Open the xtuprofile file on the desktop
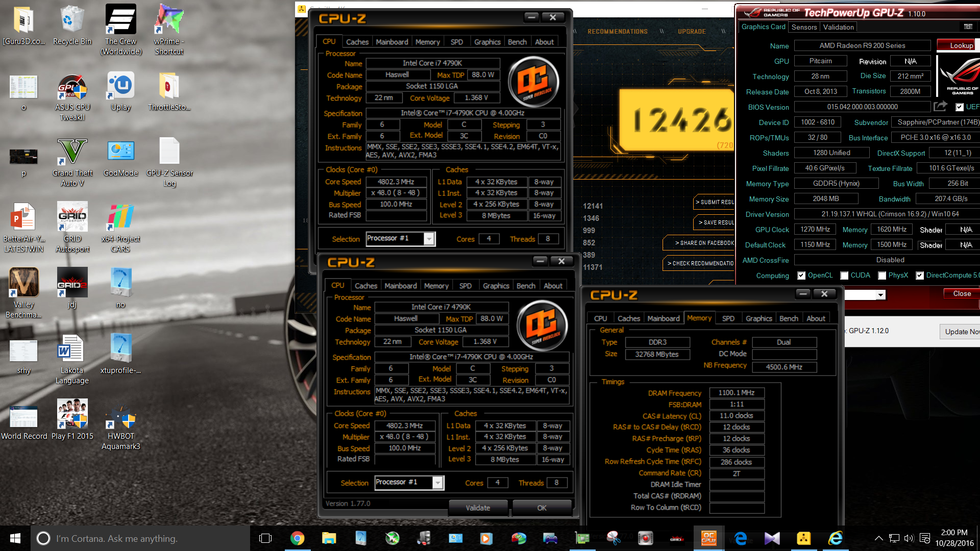 click(x=121, y=355)
